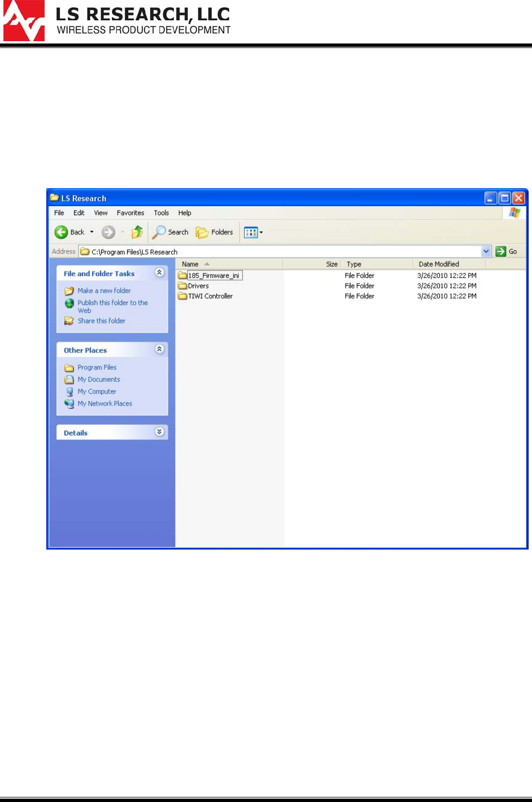Open the Edit menu
532x802 pixels.
pyautogui.click(x=79, y=213)
